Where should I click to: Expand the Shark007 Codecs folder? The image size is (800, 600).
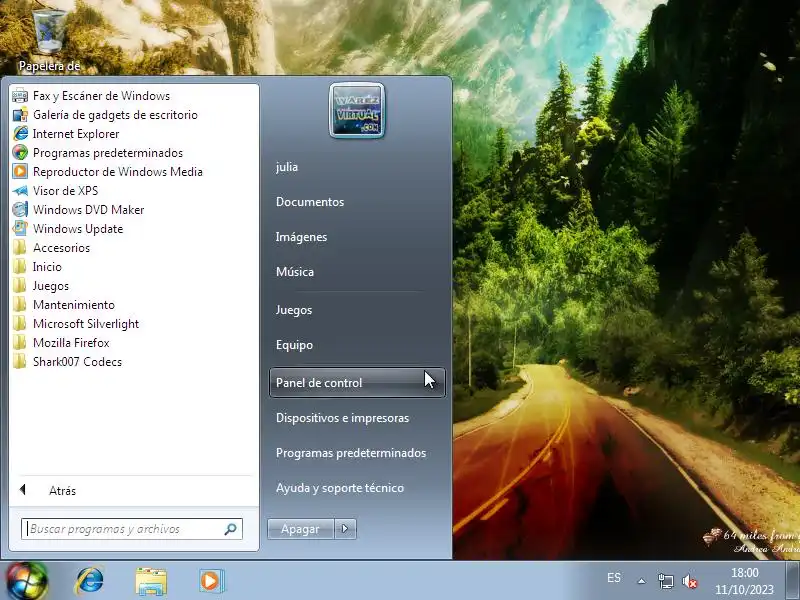coord(67,362)
